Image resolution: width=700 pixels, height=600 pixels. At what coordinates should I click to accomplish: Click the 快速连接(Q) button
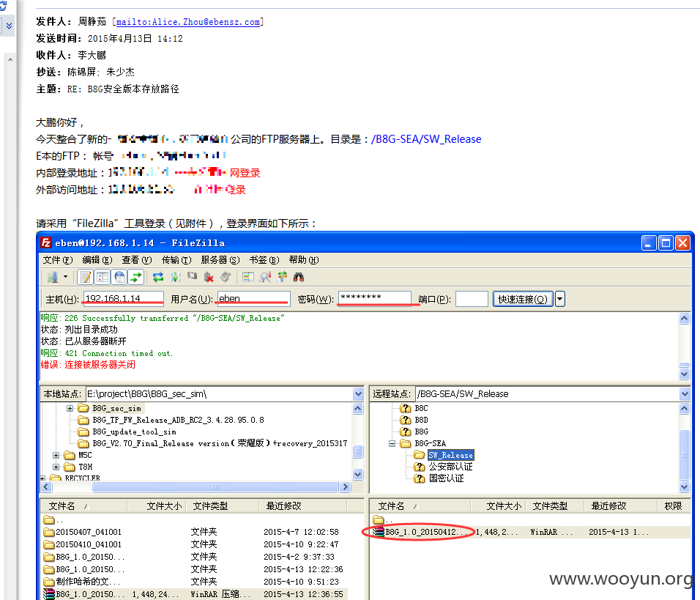pos(523,299)
